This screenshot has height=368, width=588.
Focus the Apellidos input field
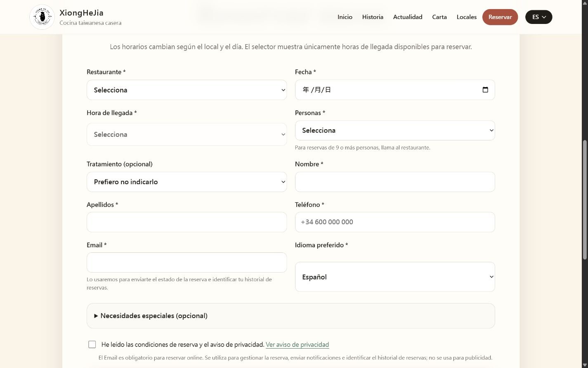tap(187, 222)
